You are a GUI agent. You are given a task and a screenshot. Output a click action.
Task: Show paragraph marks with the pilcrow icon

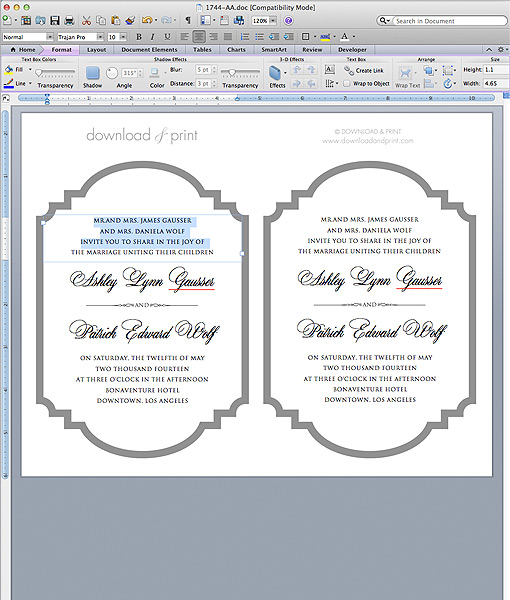(x=187, y=20)
